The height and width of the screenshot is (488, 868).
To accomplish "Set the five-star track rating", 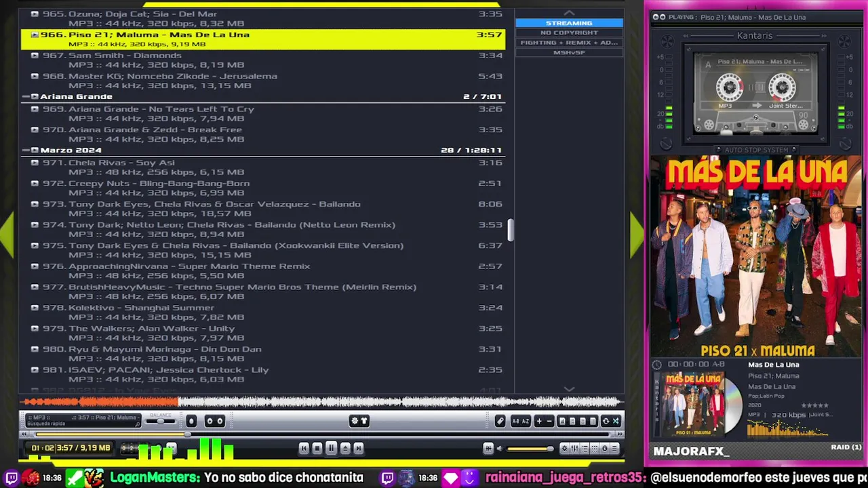I will [x=814, y=405].
